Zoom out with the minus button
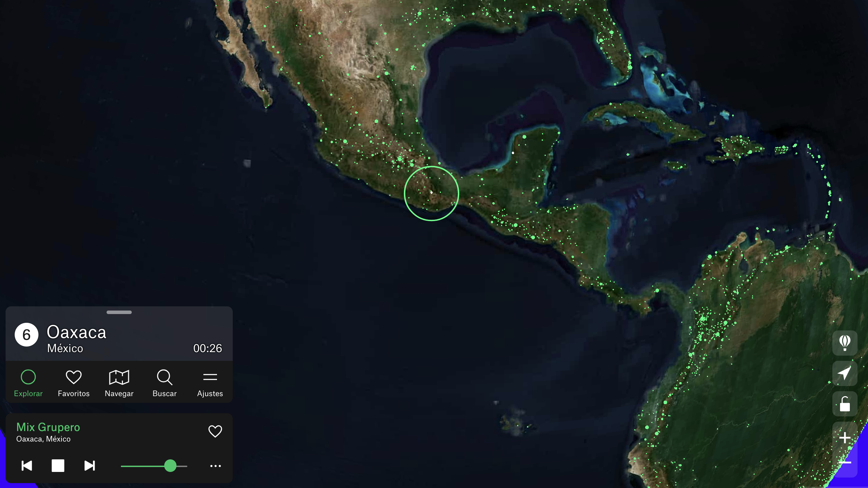 click(845, 463)
